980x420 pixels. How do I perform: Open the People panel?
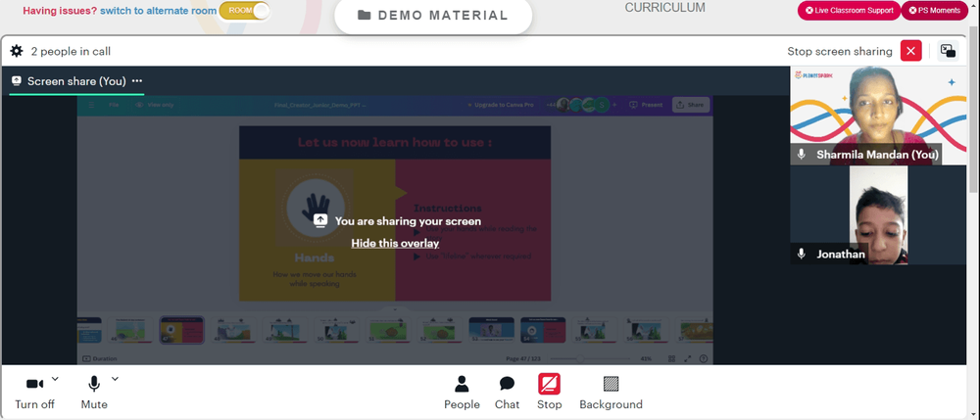(462, 394)
